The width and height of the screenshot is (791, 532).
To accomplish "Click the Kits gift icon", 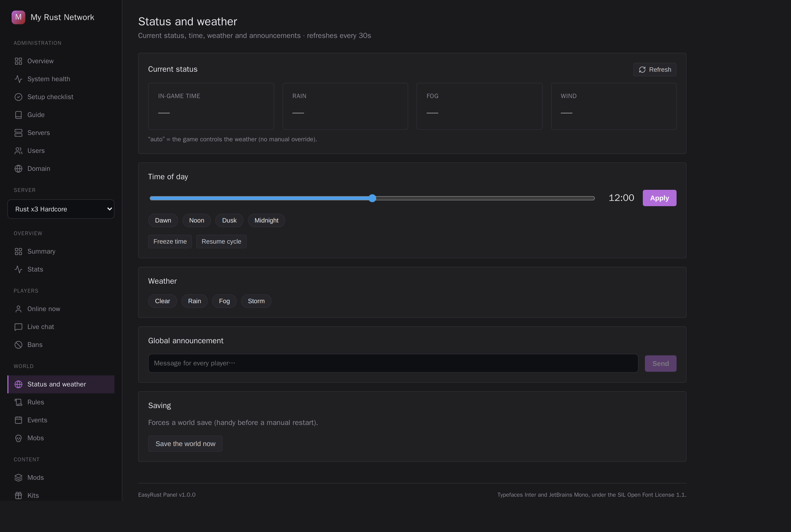I will (x=18, y=495).
